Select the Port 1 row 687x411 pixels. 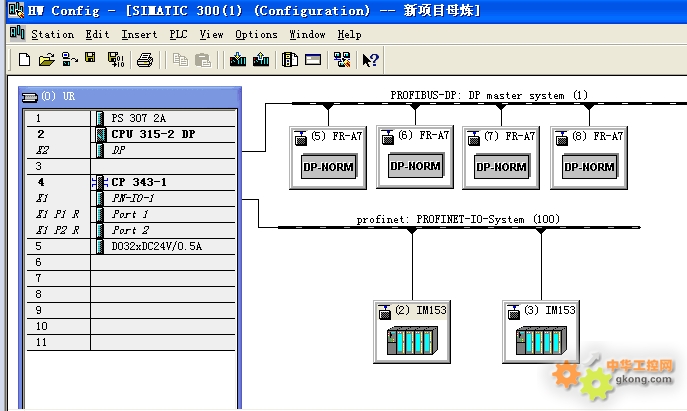[131, 214]
